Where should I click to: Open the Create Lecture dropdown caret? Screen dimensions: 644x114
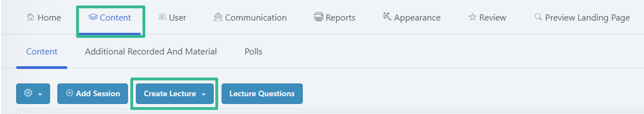pyautogui.click(x=204, y=94)
